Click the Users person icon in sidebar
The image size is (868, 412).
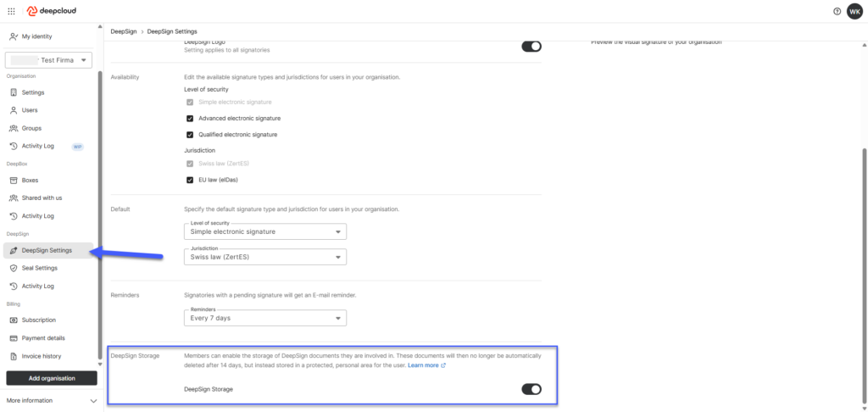(x=14, y=110)
